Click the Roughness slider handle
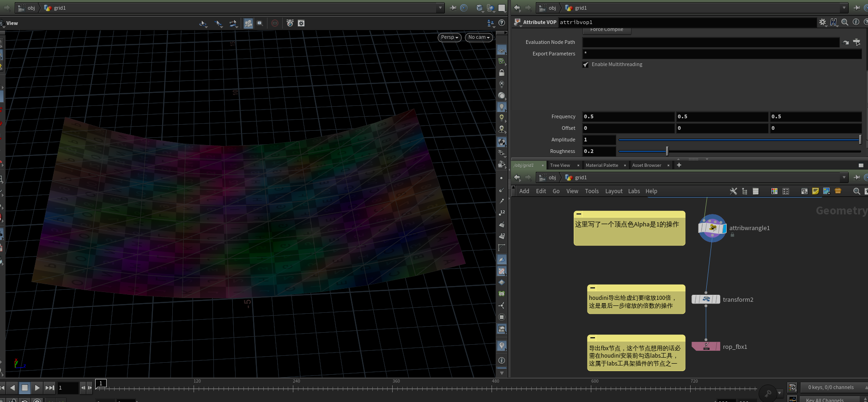This screenshot has width=868, height=402. [x=667, y=151]
